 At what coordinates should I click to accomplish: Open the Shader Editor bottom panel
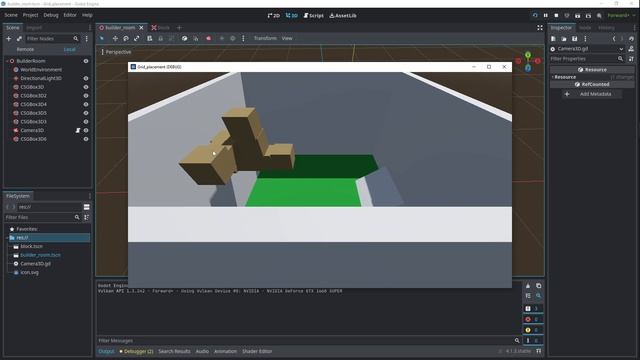[257, 351]
